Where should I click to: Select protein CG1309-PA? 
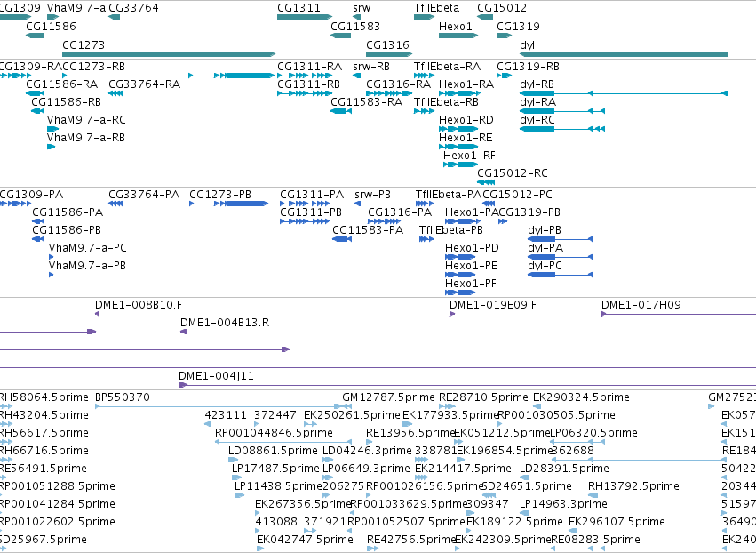click(x=15, y=204)
